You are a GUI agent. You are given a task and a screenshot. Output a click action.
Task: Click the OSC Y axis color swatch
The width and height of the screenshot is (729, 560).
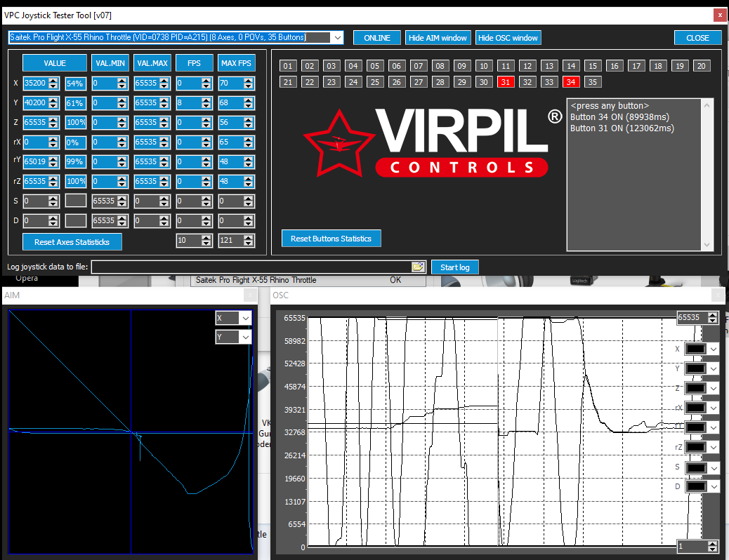pos(695,368)
